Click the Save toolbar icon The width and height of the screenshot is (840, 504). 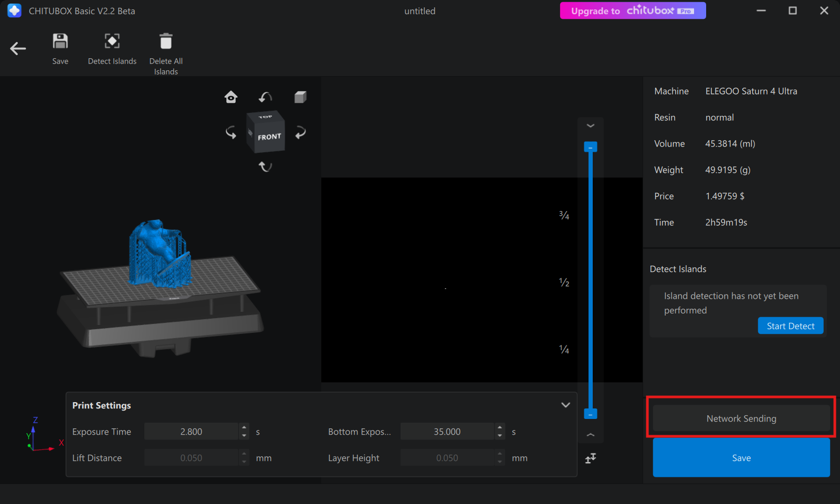click(60, 42)
